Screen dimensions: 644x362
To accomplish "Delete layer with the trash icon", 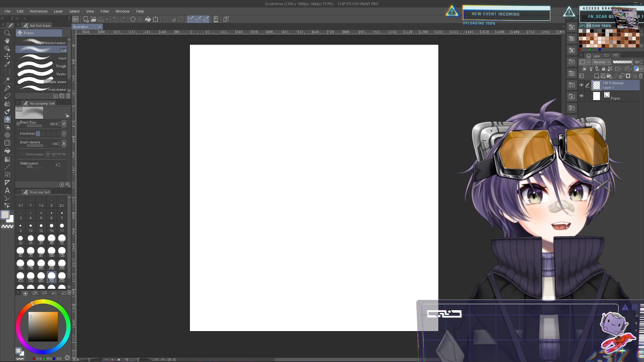I will [641, 76].
